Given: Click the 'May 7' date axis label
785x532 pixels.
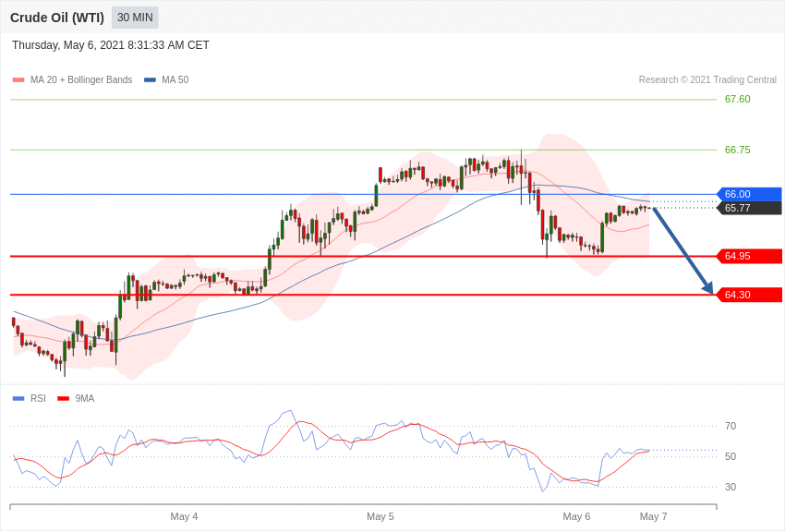Looking at the screenshot, I should (653, 516).
